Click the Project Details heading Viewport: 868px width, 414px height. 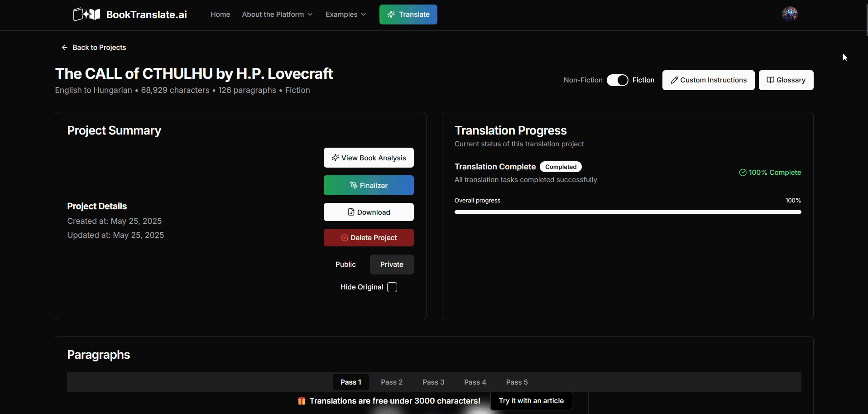97,206
